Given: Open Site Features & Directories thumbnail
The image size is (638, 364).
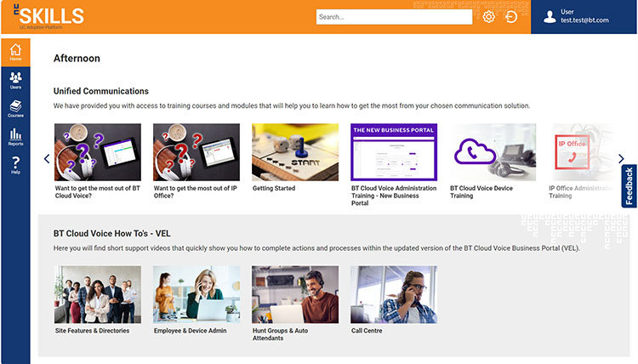Looking at the screenshot, I should click(x=98, y=294).
